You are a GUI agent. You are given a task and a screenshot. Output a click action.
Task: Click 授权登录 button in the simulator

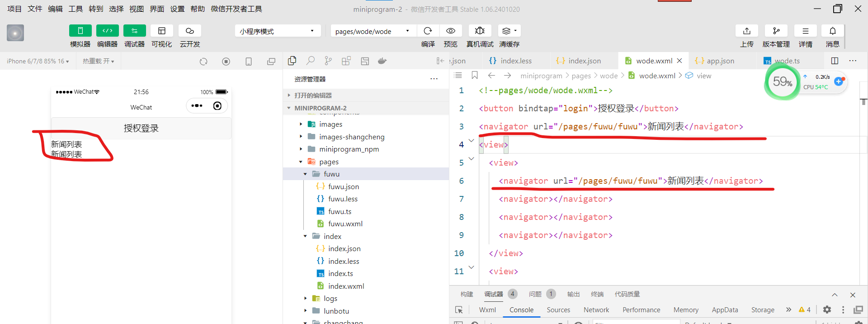[141, 129]
